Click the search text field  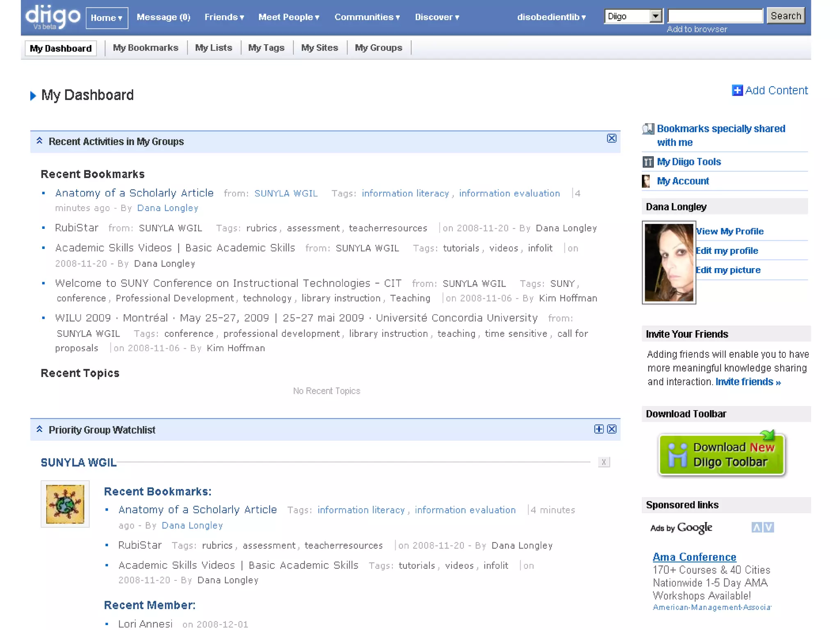(715, 16)
